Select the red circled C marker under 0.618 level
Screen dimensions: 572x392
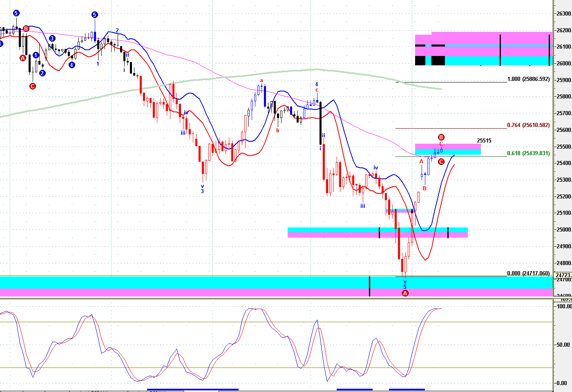(x=441, y=162)
